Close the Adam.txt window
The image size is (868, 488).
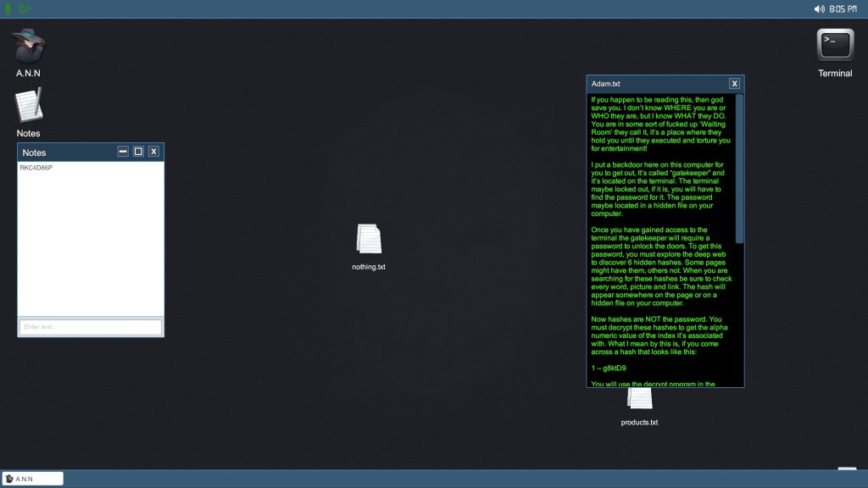point(735,83)
